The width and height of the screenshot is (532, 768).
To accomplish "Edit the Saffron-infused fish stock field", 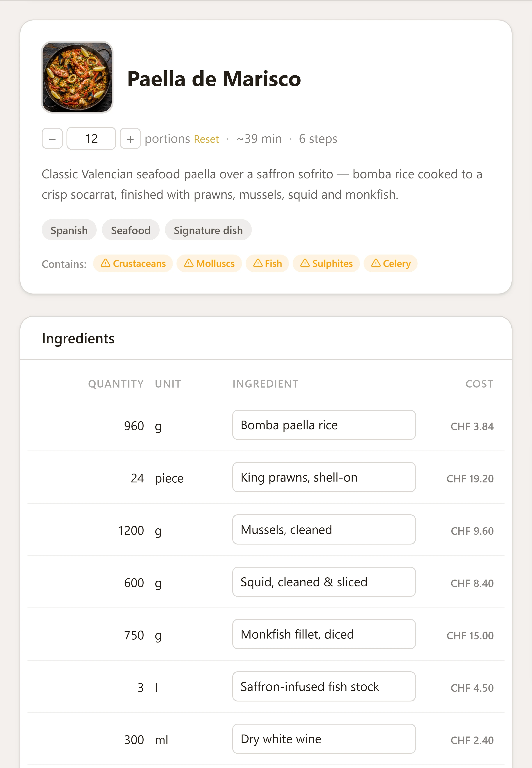I will pyautogui.click(x=324, y=687).
